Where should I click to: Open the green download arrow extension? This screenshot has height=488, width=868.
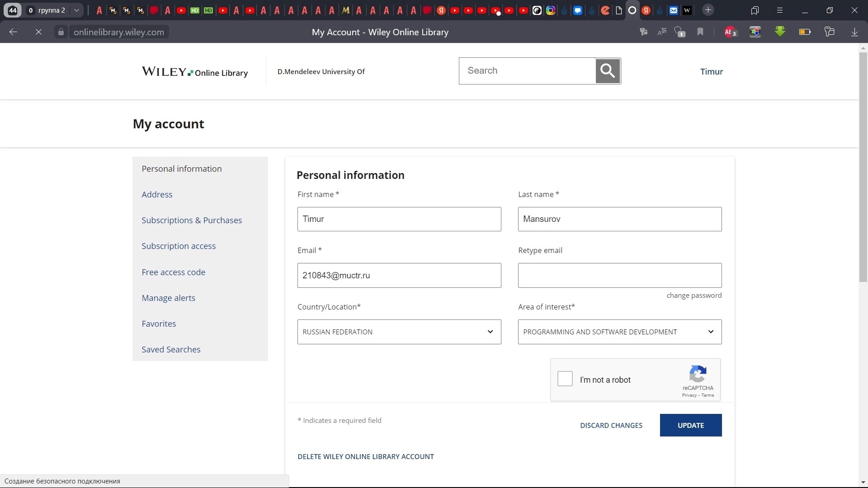tap(780, 32)
